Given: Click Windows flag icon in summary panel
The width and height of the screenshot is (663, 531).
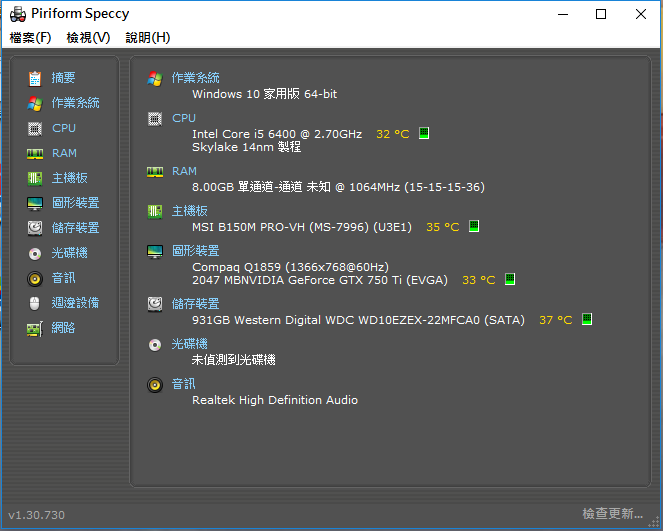Looking at the screenshot, I should tap(155, 79).
